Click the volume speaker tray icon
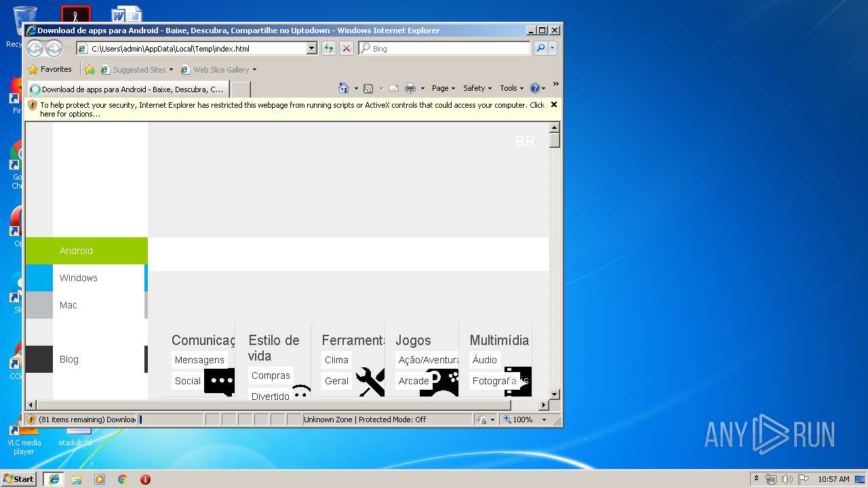This screenshot has width=868, height=488. pyautogui.click(x=787, y=479)
